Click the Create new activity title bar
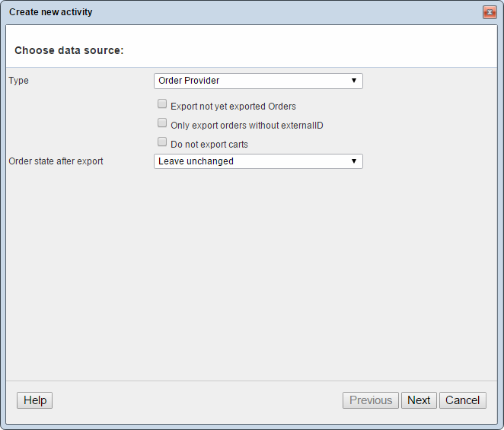The image size is (504, 430). tap(228, 12)
